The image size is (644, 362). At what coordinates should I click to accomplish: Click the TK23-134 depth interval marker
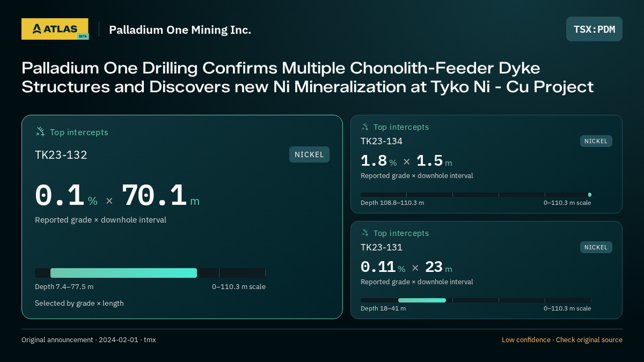[x=590, y=195]
